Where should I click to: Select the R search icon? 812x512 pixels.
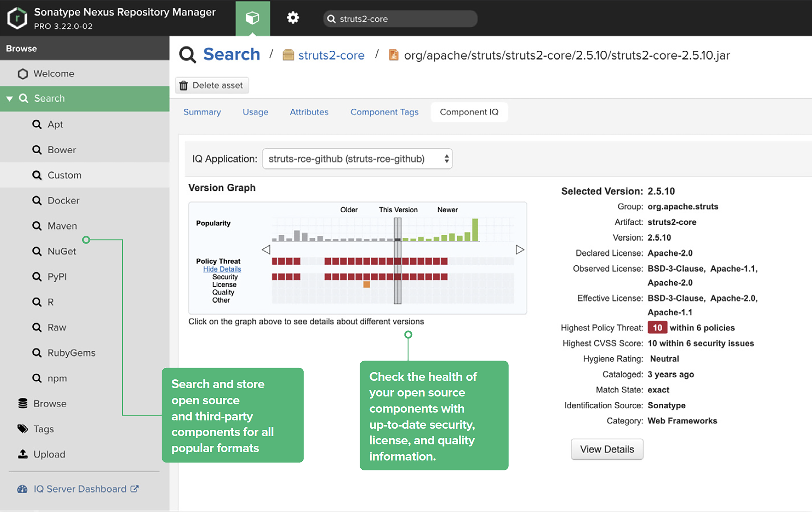point(37,302)
